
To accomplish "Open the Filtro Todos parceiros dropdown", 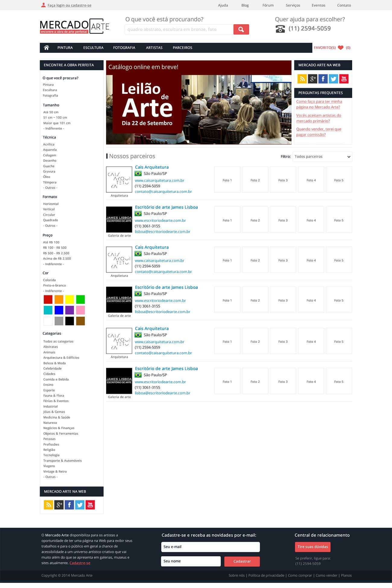I will pos(322,157).
